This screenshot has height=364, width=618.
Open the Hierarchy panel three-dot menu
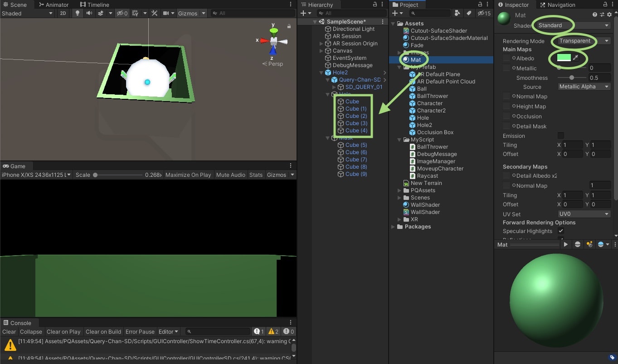click(x=383, y=4)
